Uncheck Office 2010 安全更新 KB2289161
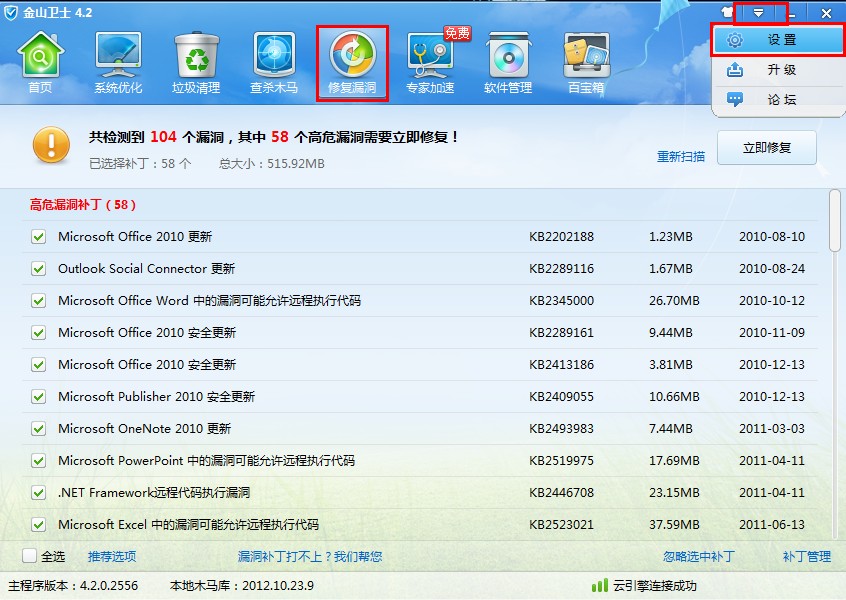This screenshot has height=600, width=846. [38, 332]
